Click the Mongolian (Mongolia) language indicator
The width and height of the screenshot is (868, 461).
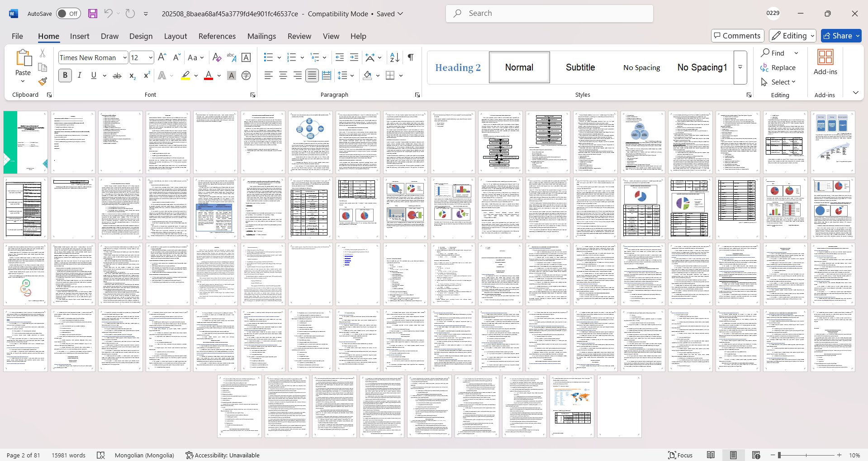pos(144,455)
